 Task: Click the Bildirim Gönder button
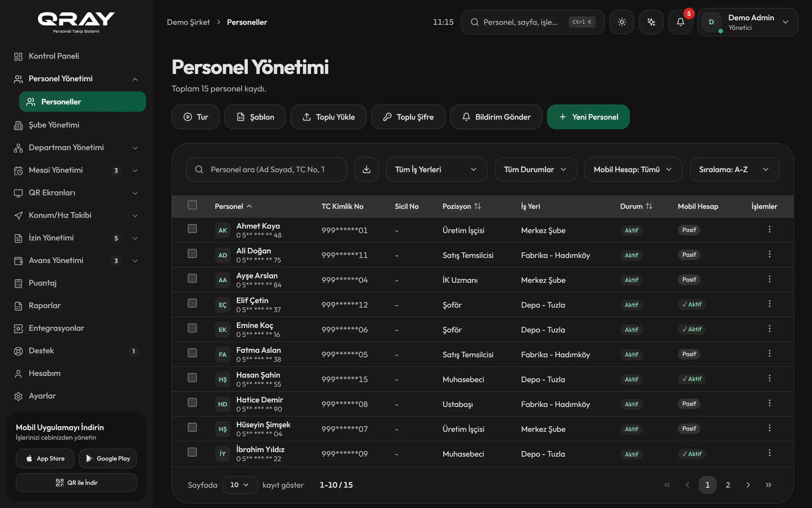pyautogui.click(x=496, y=117)
